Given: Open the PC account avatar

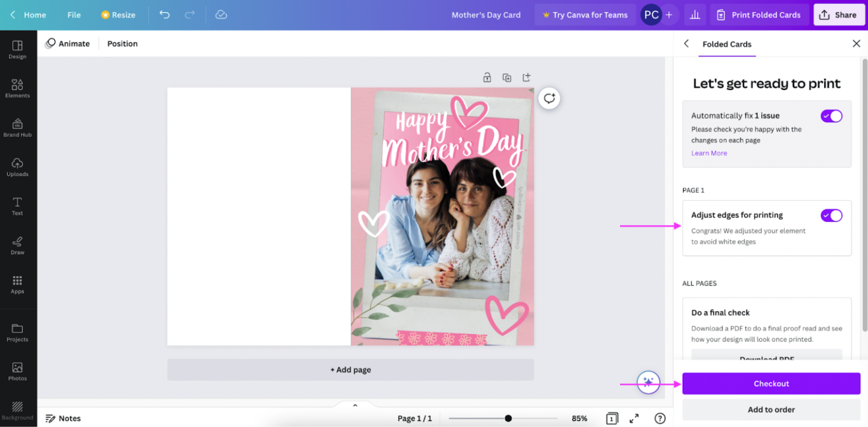Looking at the screenshot, I should coord(651,15).
